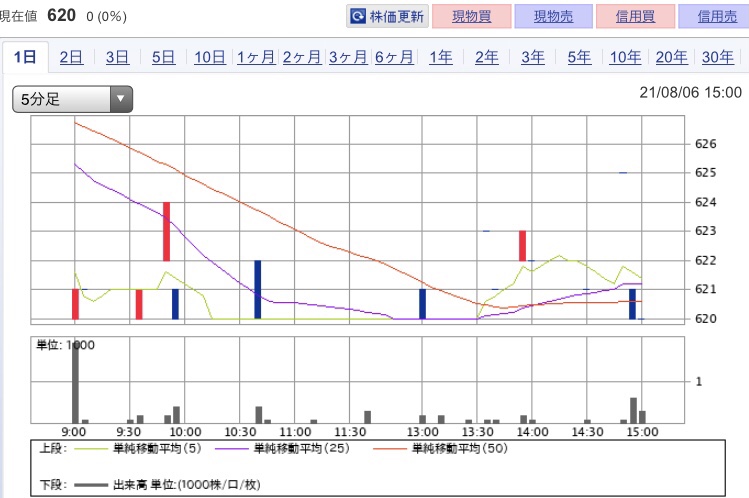Select the 1日 period tab
749x498 pixels.
point(25,57)
